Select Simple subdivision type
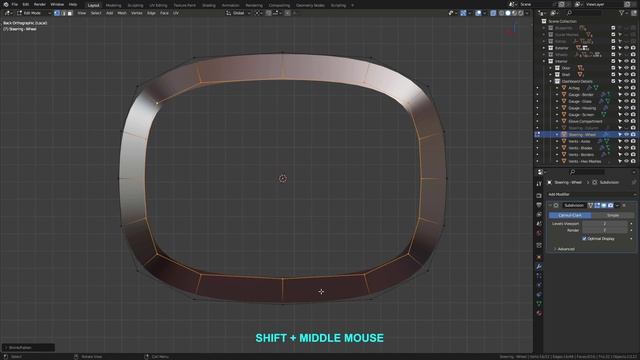The width and height of the screenshot is (640, 360). [x=613, y=215]
